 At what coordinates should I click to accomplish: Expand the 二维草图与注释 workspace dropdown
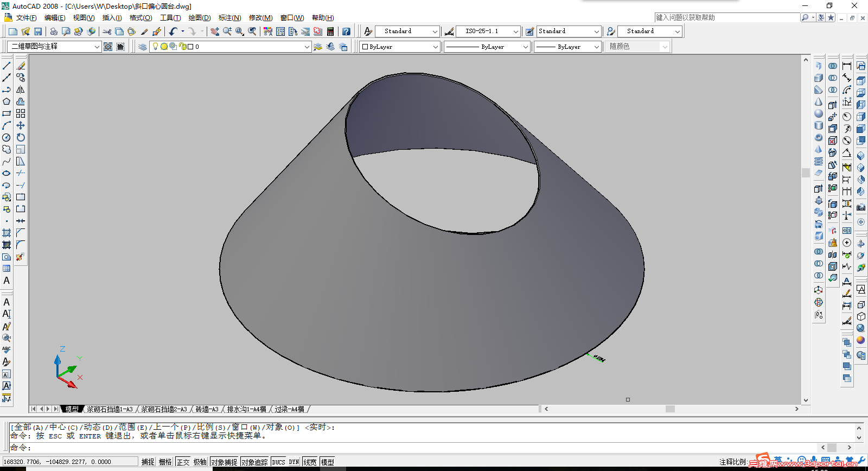point(97,47)
